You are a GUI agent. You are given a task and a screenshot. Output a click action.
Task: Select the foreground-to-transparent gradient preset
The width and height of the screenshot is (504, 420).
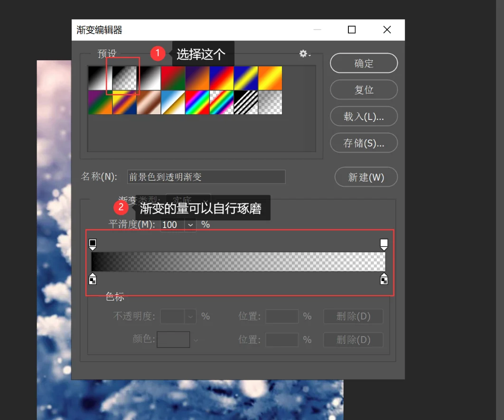click(125, 77)
